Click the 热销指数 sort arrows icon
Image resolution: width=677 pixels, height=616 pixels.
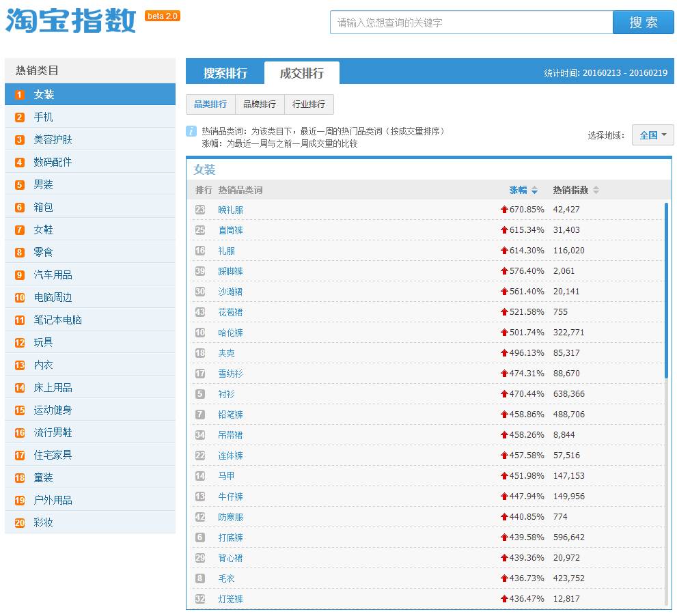[x=596, y=190]
